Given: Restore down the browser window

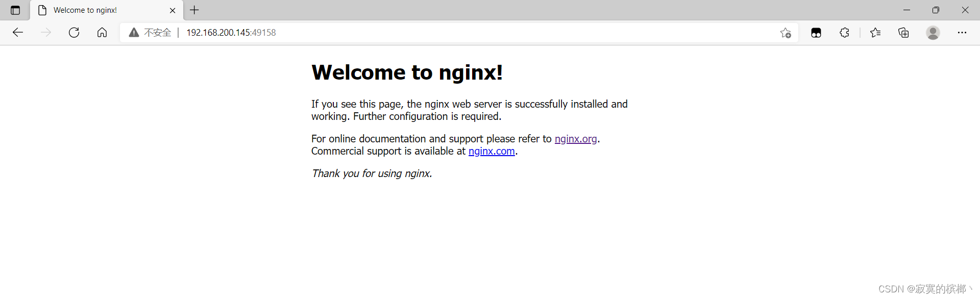Looking at the screenshot, I should (x=936, y=10).
